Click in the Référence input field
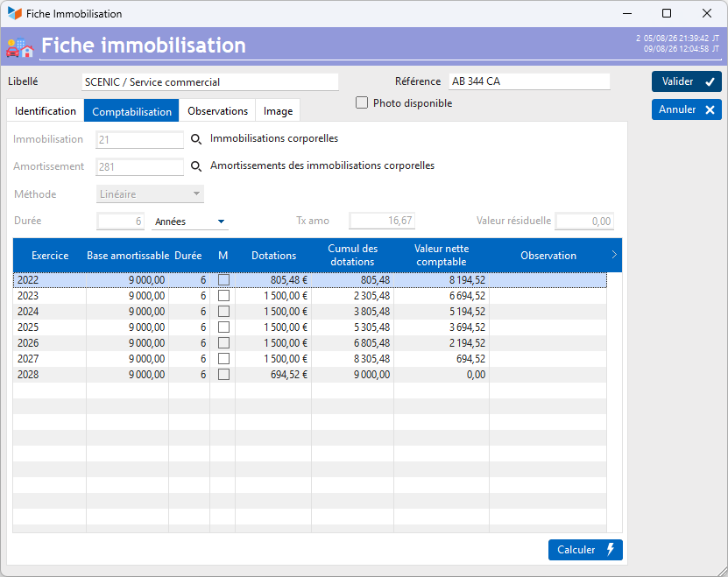 coord(529,81)
